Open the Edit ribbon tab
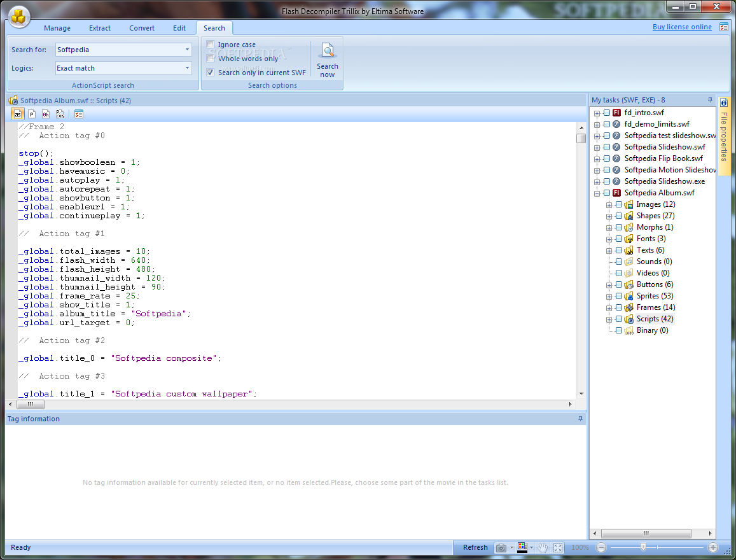 [179, 28]
